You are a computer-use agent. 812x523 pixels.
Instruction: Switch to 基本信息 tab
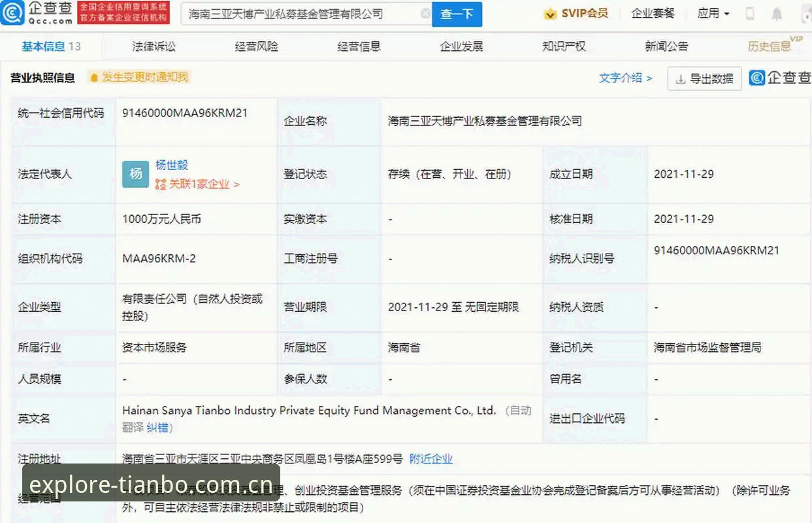point(51,46)
